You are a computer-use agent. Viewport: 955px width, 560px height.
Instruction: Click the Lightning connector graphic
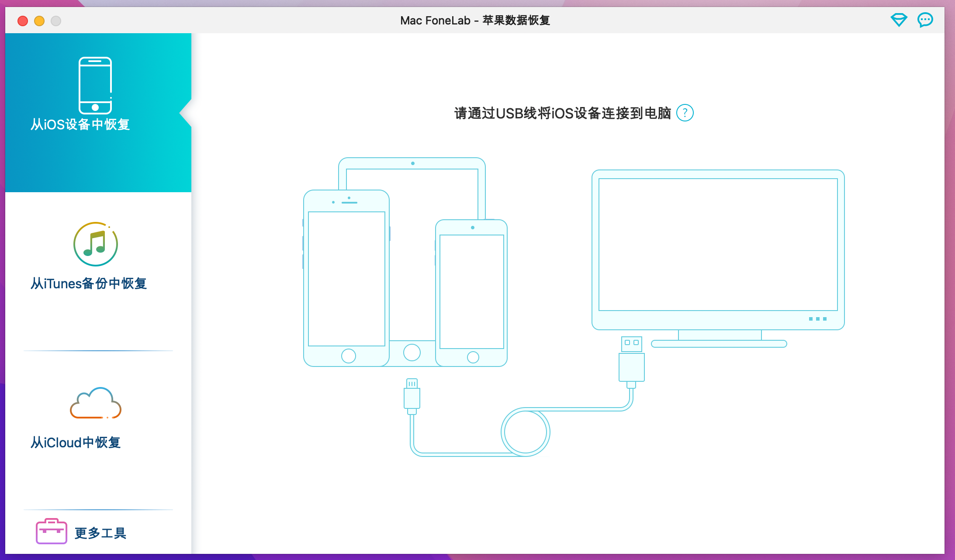tap(412, 396)
